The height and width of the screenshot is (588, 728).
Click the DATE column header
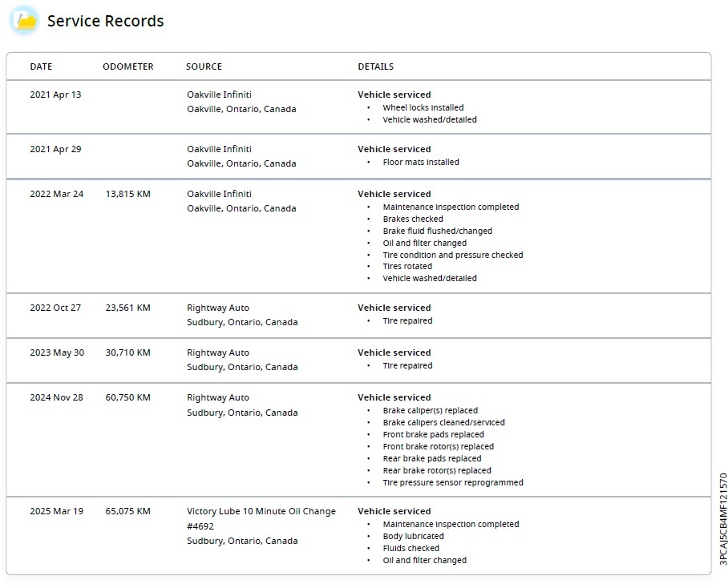pos(41,66)
